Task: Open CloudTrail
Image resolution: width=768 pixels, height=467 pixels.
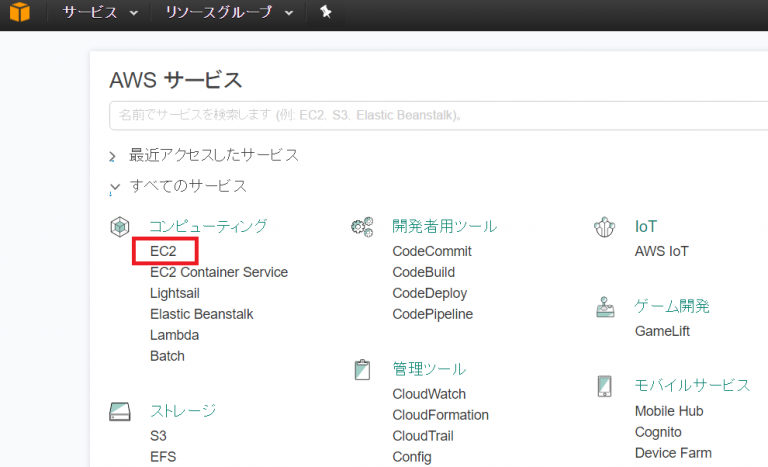Action: tap(423, 436)
